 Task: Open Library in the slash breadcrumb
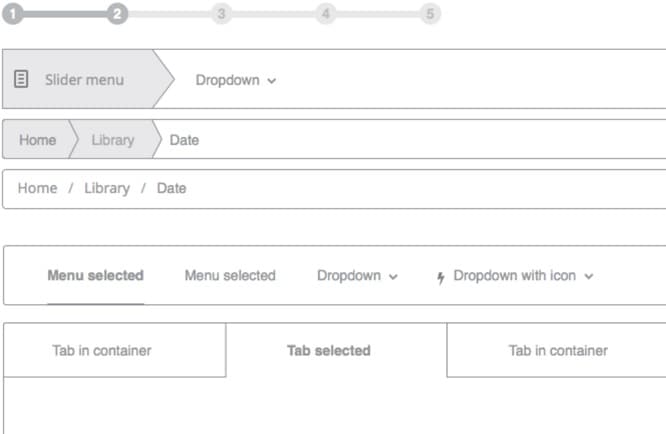[106, 188]
